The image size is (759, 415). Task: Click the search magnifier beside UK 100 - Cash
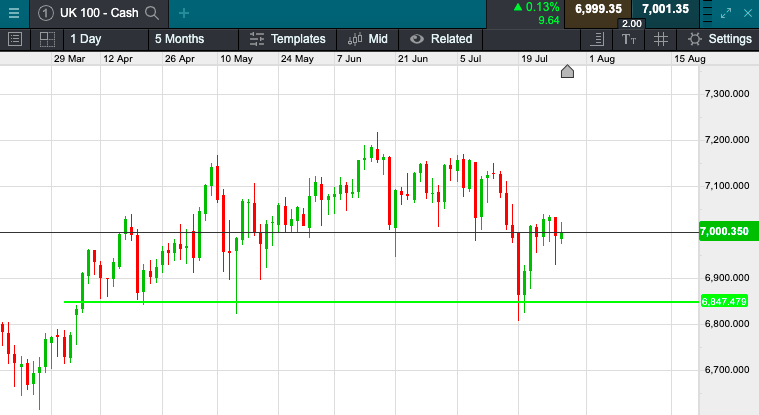(152, 13)
